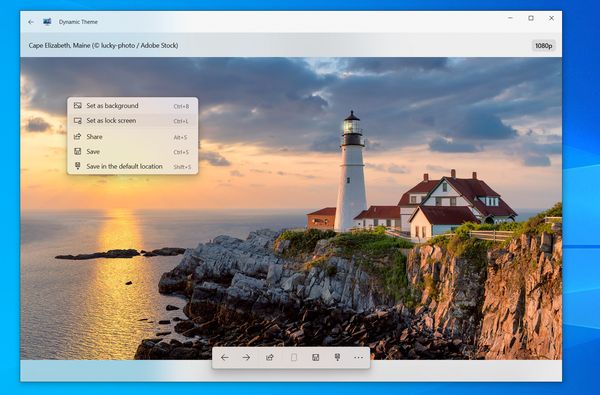Open the more options ellipsis menu
Image resolution: width=600 pixels, height=395 pixels.
359,357
